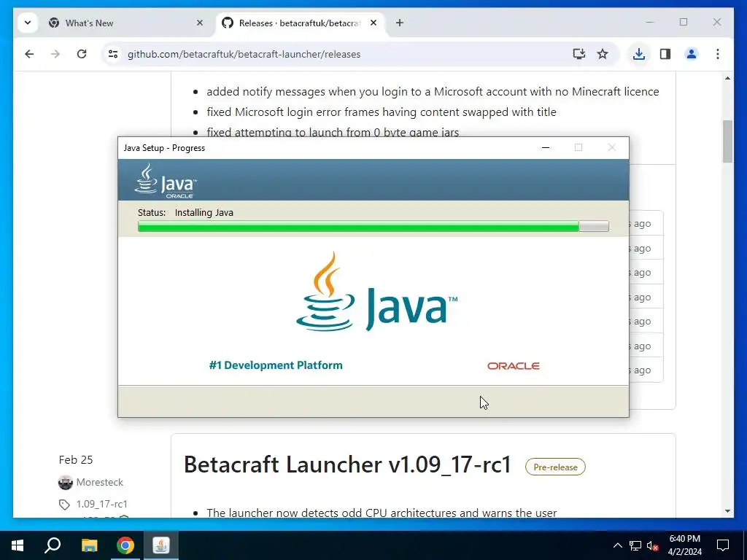Screen dimensions: 747x560
Task: Open Chrome downloads panel
Action: coord(639,54)
